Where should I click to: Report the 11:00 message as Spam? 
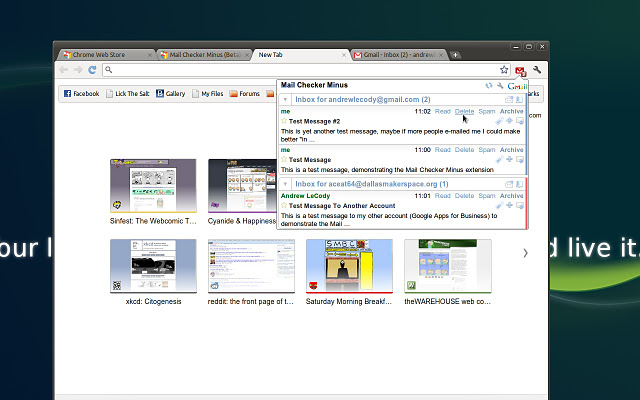487,150
